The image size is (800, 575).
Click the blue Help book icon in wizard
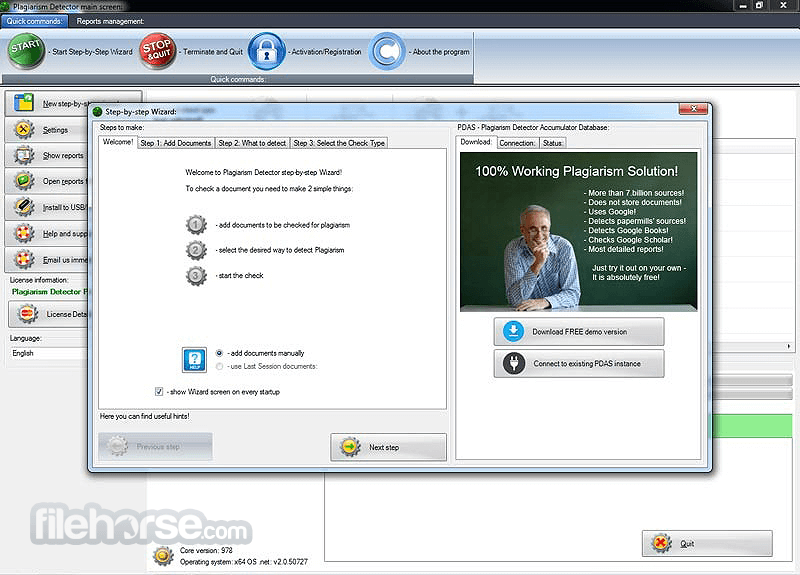[x=194, y=360]
